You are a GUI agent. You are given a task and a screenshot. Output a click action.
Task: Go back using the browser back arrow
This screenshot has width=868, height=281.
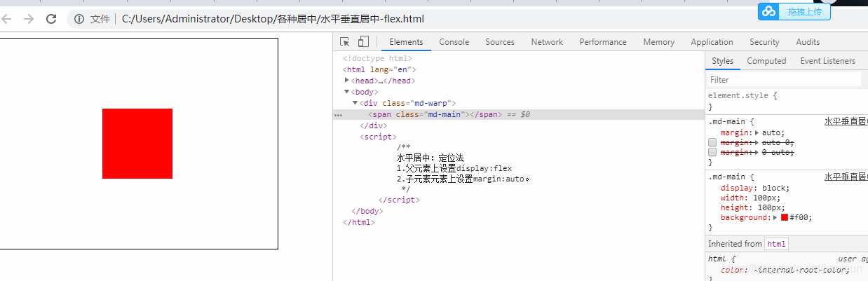pos(7,19)
